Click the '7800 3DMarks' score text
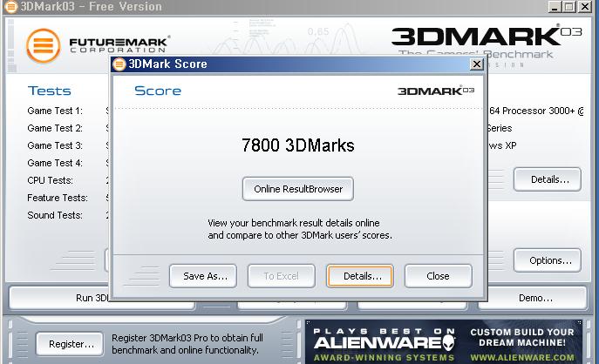 coord(298,145)
